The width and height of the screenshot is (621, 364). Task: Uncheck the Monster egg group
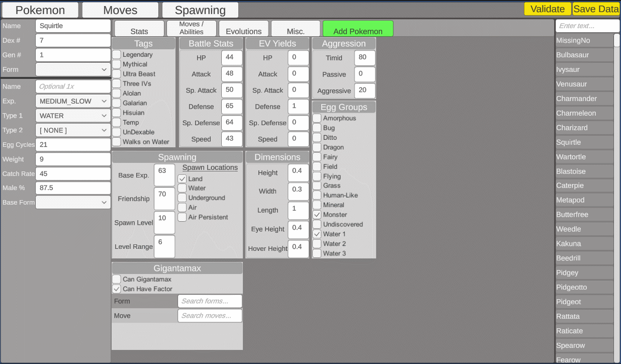(x=317, y=214)
